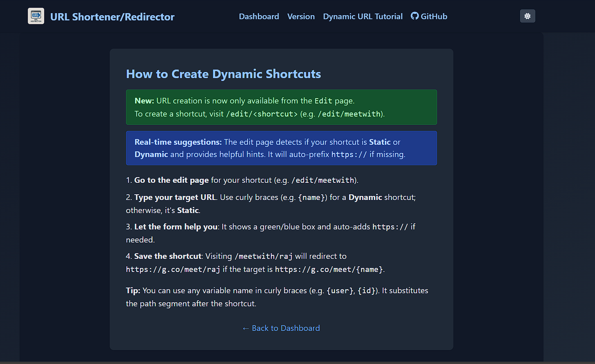The width and height of the screenshot is (595, 364).
Task: Open the Dynamic URL Tutorial nav link
Action: tap(363, 16)
